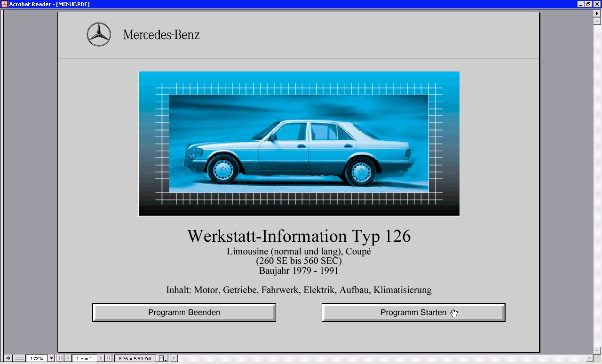
Task: Click the horizontal scrollbar left arrow
Action: [174, 358]
